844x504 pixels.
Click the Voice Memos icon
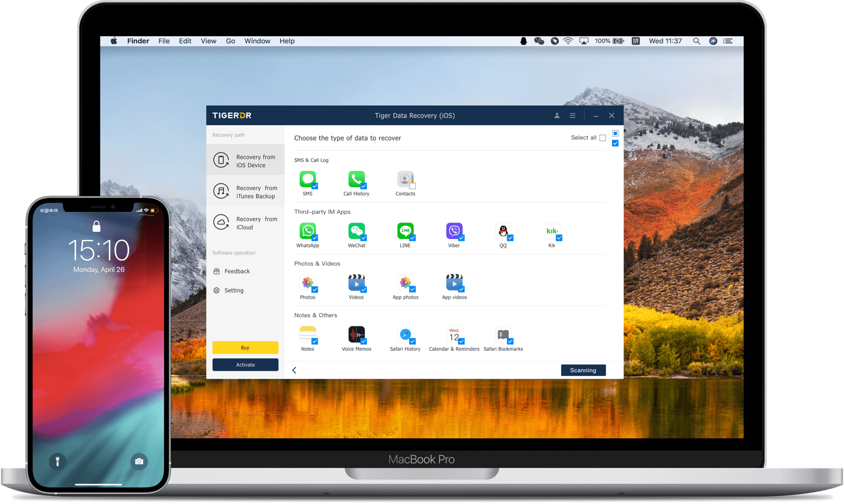tap(356, 334)
